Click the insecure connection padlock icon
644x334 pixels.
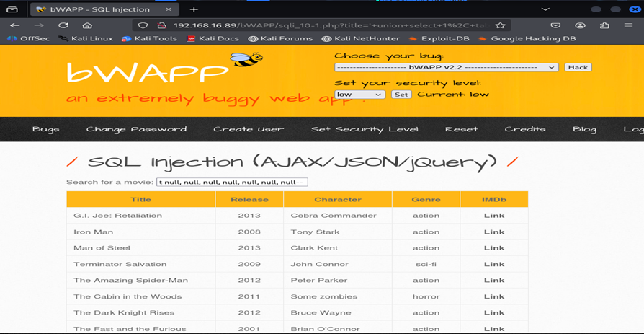click(162, 25)
